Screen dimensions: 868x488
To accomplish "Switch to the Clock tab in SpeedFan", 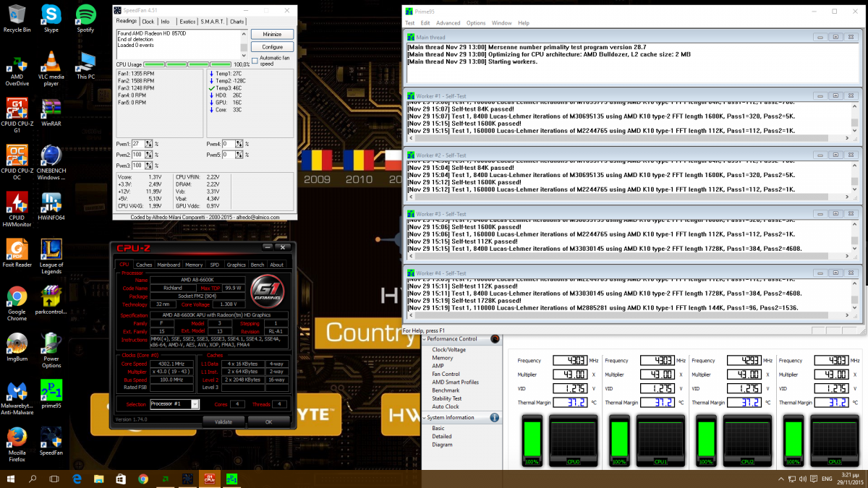I will [148, 22].
